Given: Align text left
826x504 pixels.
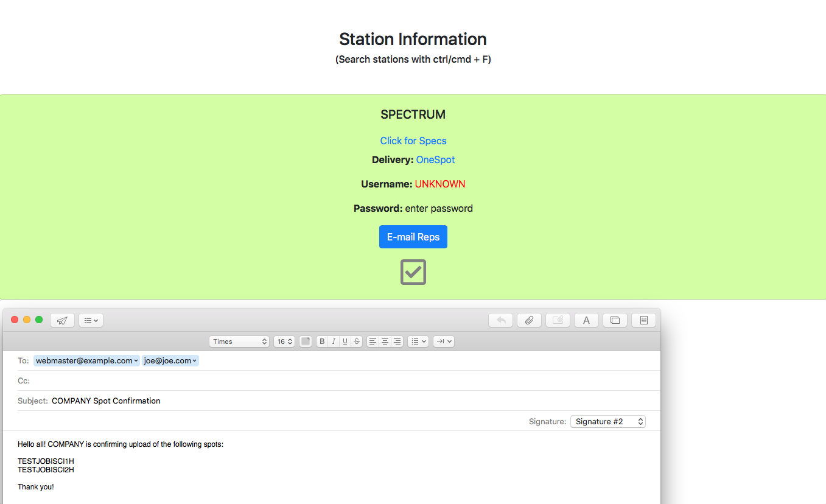Looking at the screenshot, I should click(373, 341).
